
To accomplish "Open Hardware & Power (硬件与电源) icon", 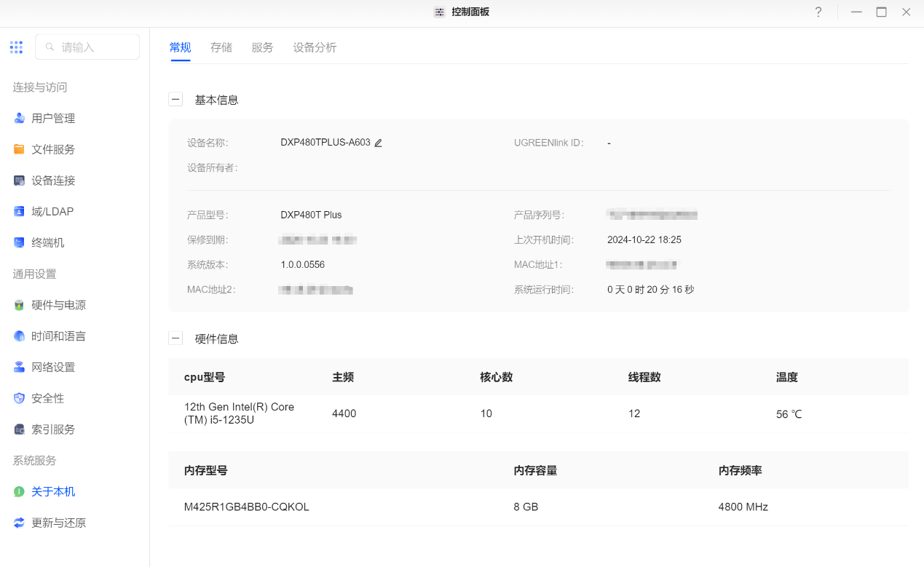I will [20, 306].
